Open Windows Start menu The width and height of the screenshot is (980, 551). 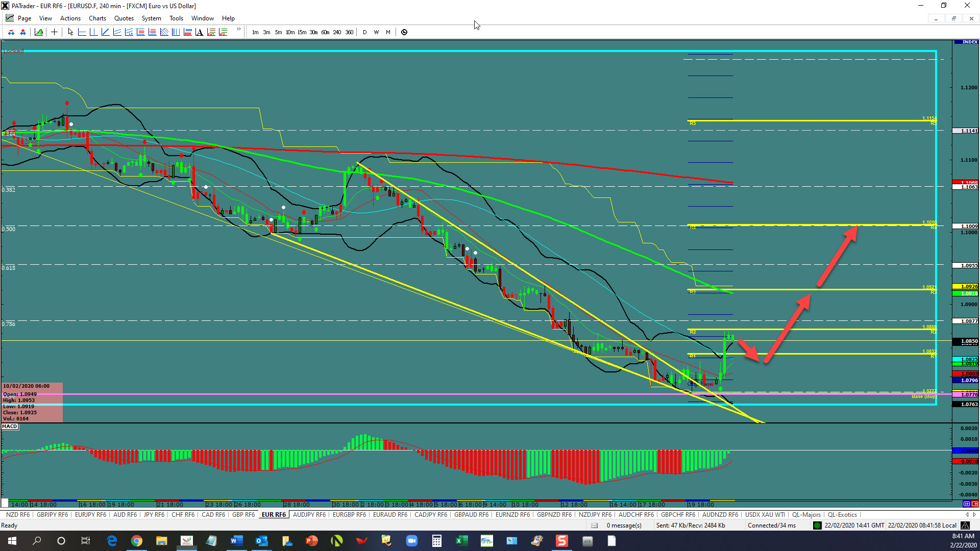12,541
